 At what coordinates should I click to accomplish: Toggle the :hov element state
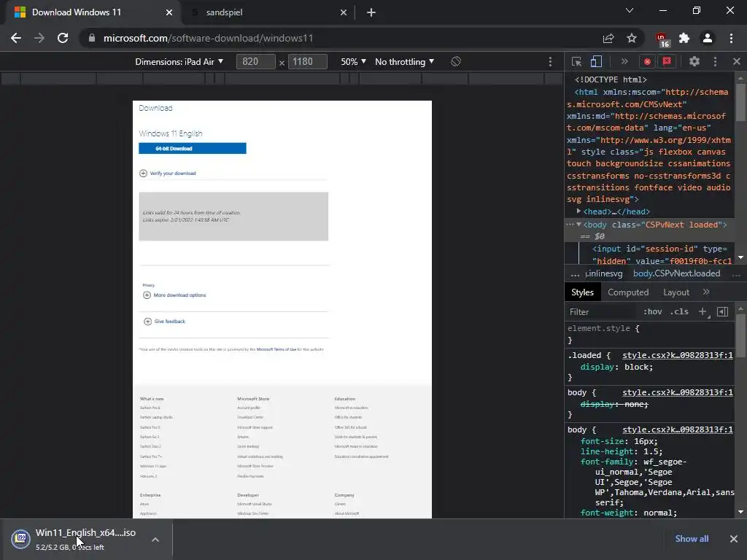[x=653, y=311]
